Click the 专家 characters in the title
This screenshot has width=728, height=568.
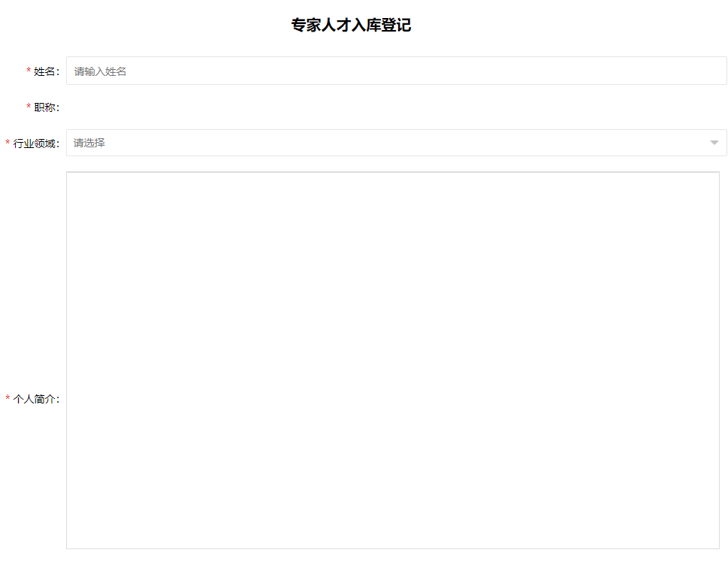pos(307,26)
